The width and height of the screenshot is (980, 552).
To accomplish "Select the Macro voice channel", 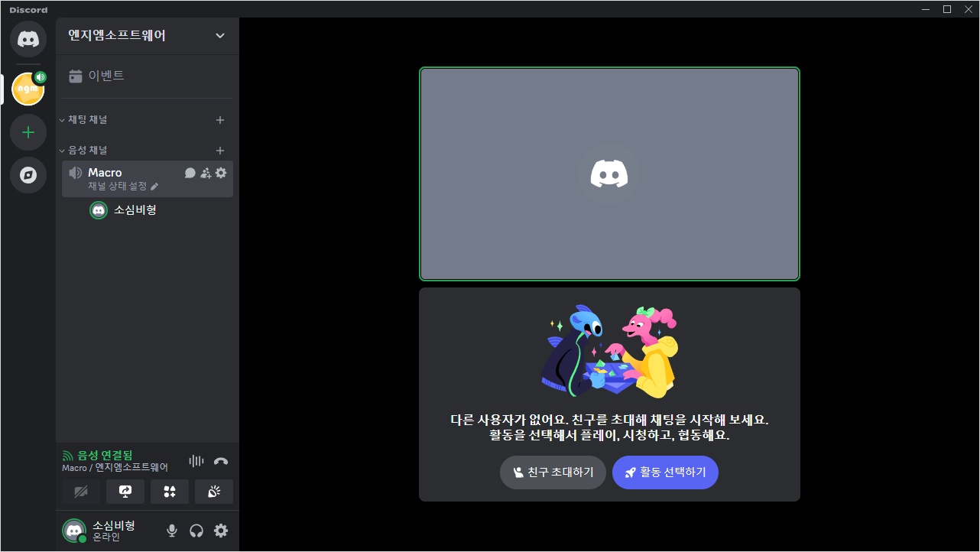I will tap(148, 179).
